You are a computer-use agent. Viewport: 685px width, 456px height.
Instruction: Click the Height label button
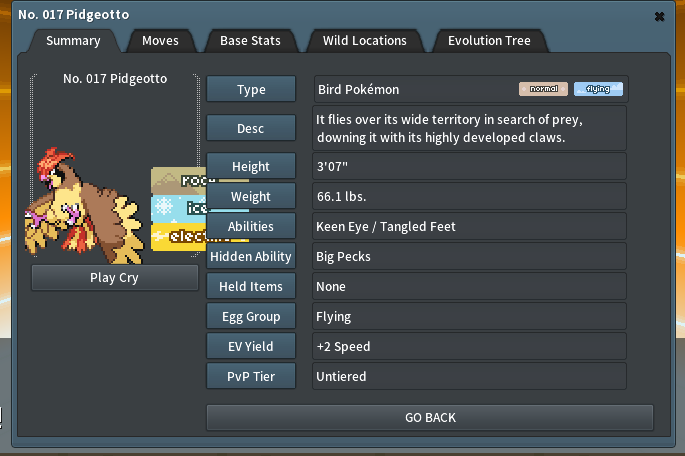[x=251, y=166]
